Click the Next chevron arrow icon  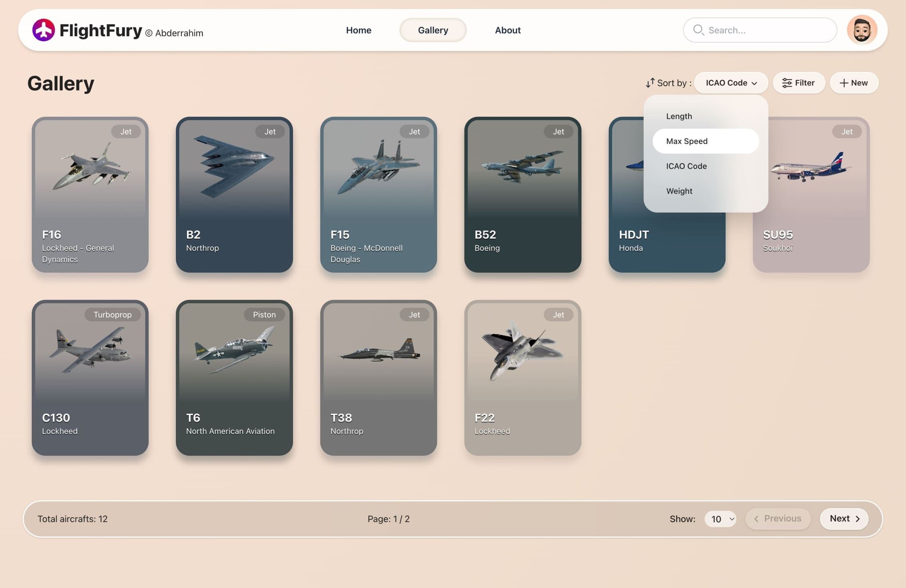(x=857, y=519)
